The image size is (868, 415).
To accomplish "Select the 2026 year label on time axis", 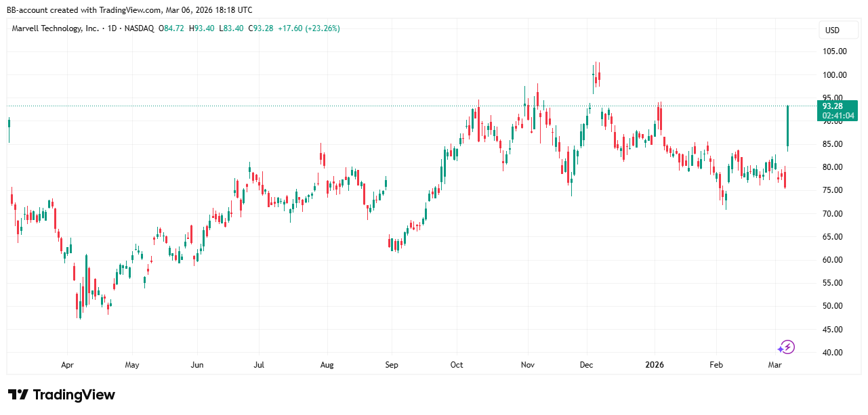I will pos(655,365).
